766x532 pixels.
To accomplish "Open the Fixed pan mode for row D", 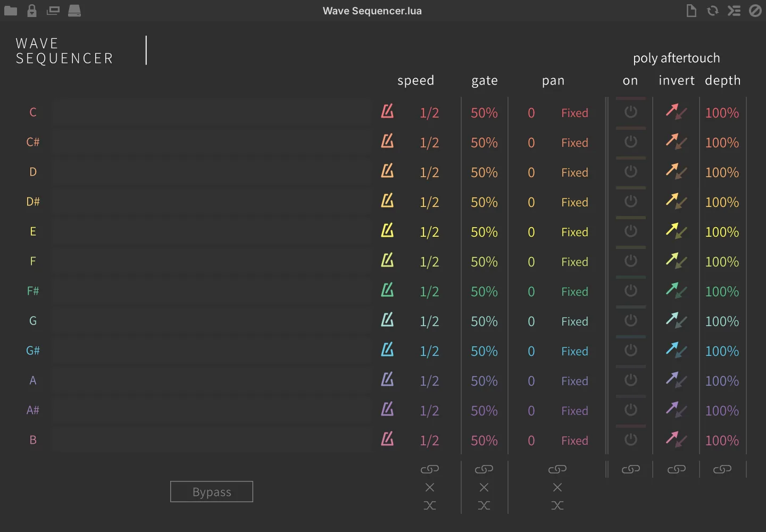I will pos(574,172).
